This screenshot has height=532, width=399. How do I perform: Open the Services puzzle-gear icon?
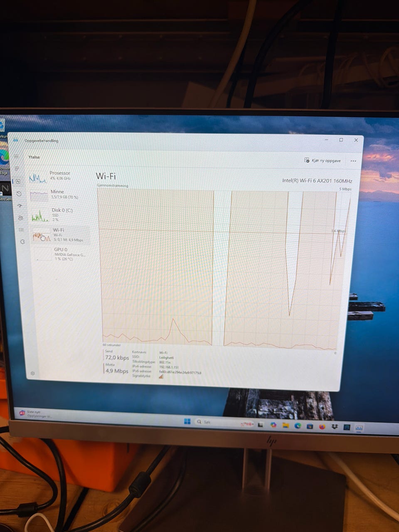click(23, 242)
